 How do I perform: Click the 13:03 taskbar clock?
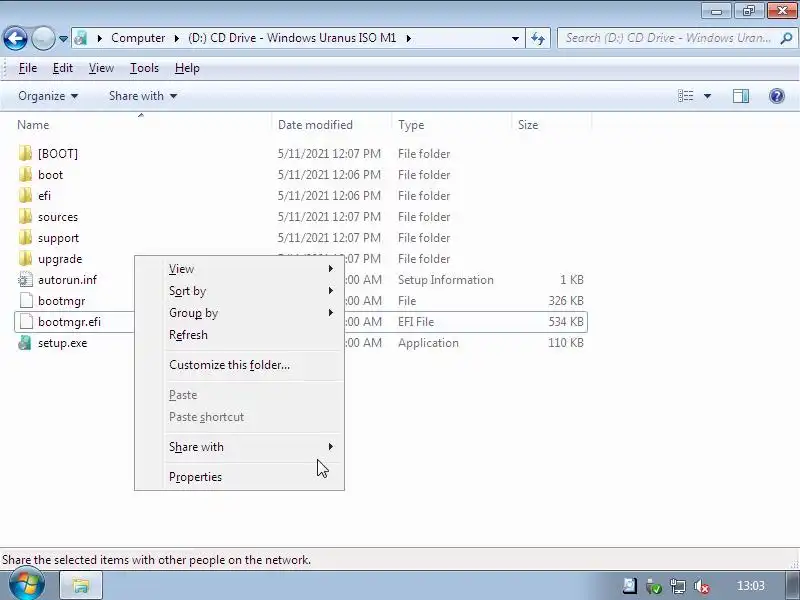(x=751, y=586)
